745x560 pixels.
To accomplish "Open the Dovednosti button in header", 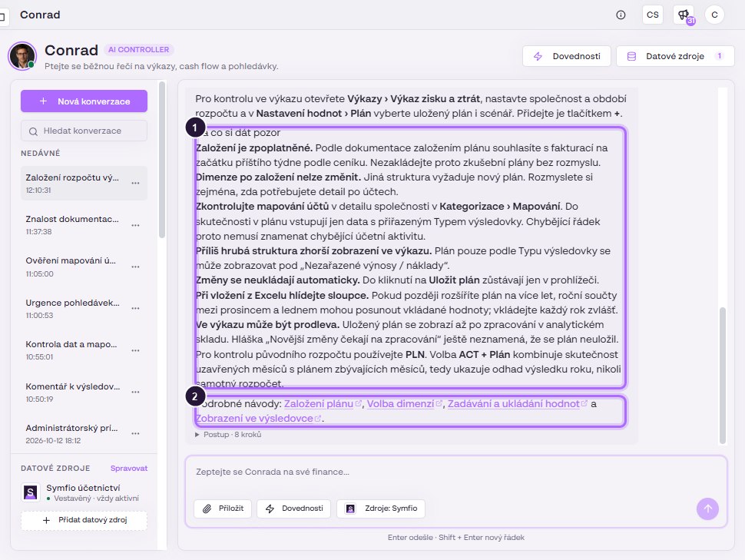I will click(x=566, y=56).
